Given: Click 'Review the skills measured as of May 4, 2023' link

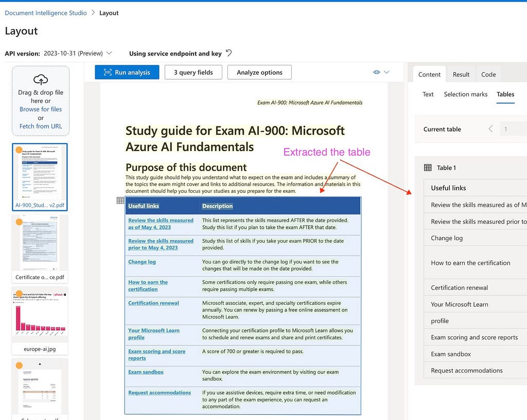Looking at the screenshot, I should (161, 224).
